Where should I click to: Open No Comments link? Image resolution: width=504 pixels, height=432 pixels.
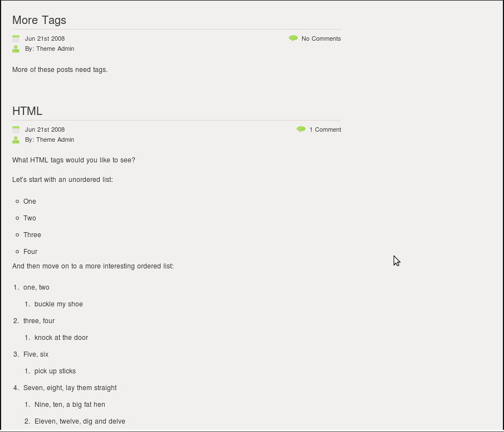click(x=321, y=39)
